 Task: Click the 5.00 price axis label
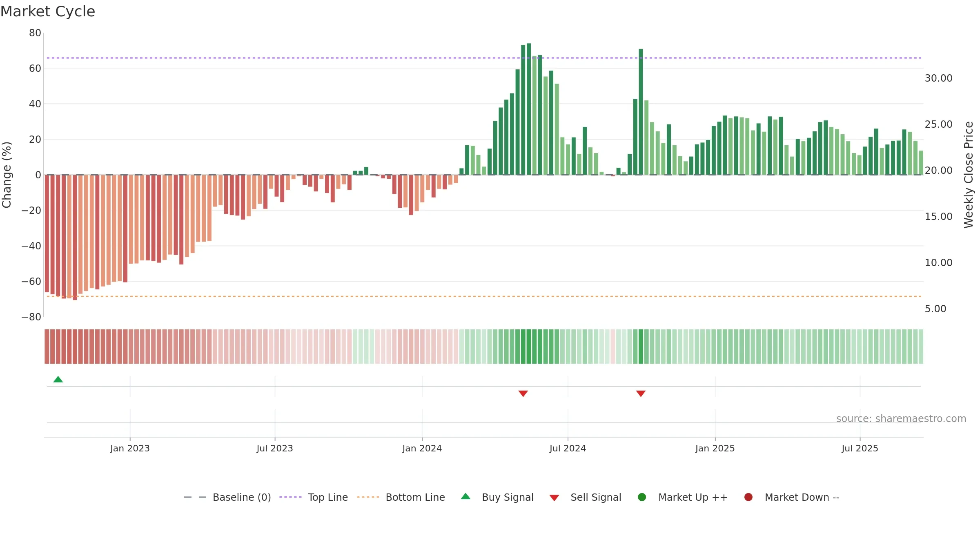click(x=935, y=309)
